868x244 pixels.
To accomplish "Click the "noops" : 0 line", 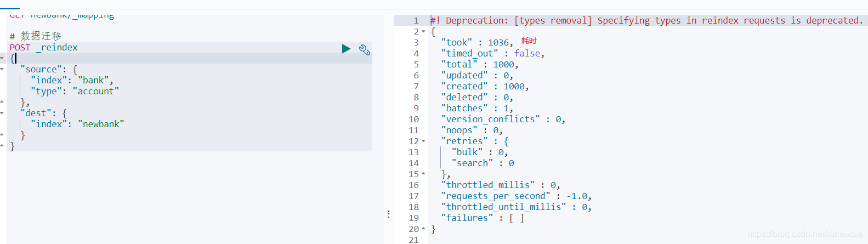I will point(472,130).
